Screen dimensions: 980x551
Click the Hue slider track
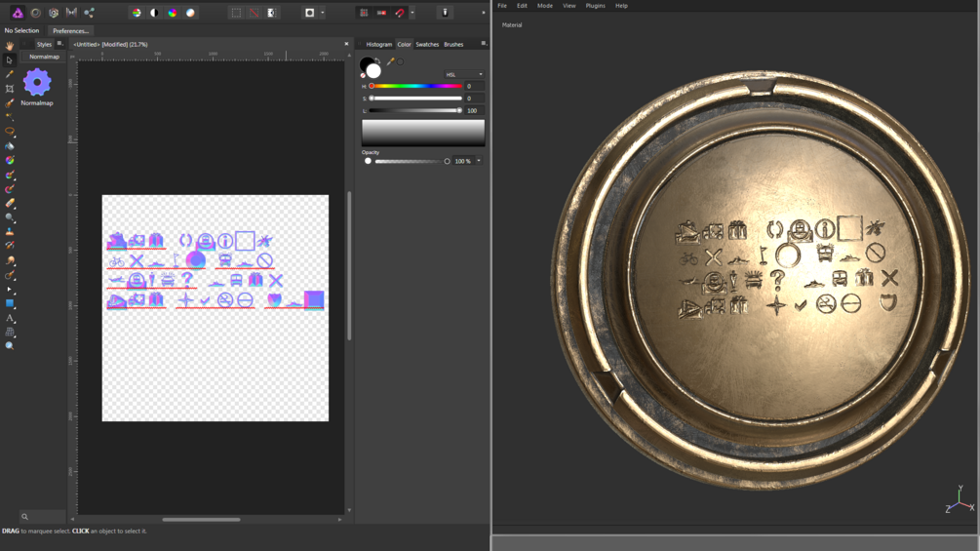coord(415,86)
